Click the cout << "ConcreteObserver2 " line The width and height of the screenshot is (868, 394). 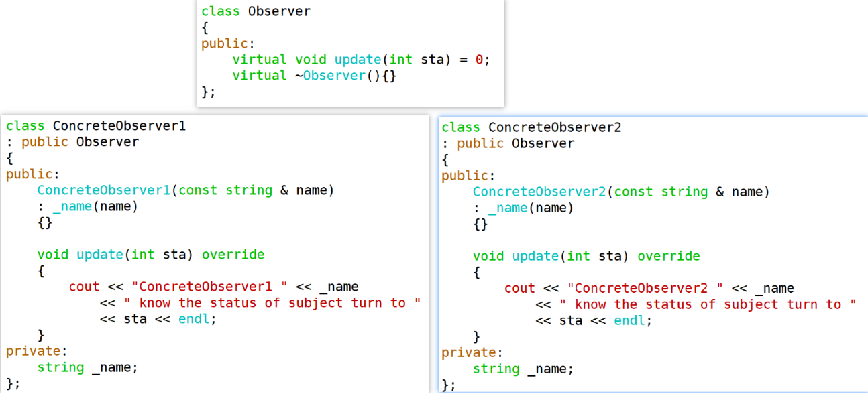pyautogui.click(x=649, y=288)
